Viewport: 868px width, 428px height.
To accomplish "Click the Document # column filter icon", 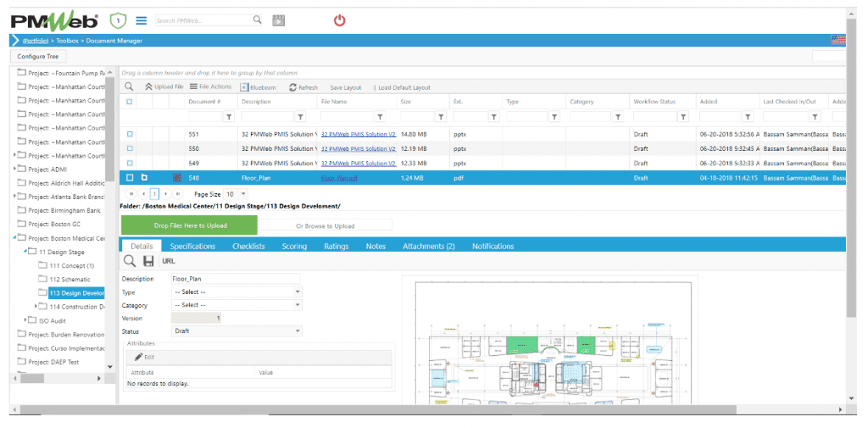I will tap(229, 117).
